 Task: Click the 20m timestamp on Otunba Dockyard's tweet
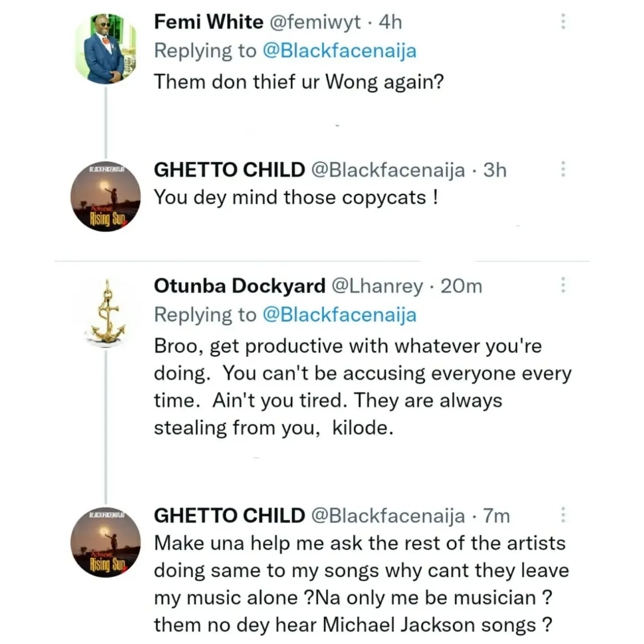click(461, 286)
